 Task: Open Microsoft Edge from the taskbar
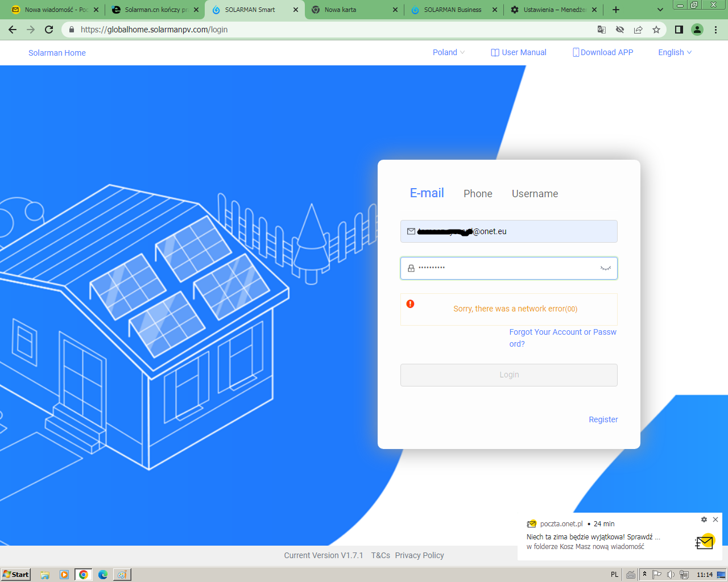[103, 575]
